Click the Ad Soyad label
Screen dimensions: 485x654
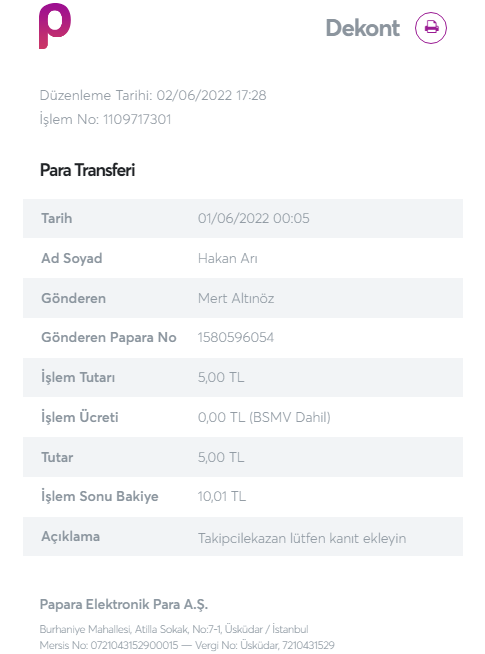(72, 258)
